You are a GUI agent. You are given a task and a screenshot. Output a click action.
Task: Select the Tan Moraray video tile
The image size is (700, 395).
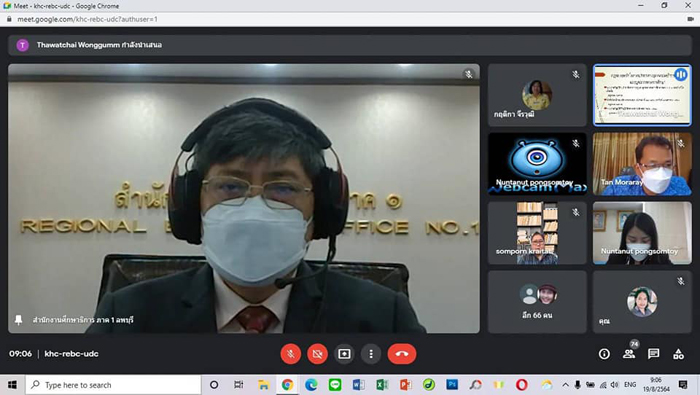[642, 164]
